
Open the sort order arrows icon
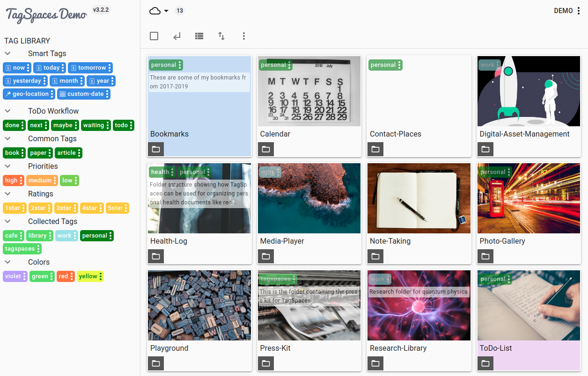click(x=221, y=36)
